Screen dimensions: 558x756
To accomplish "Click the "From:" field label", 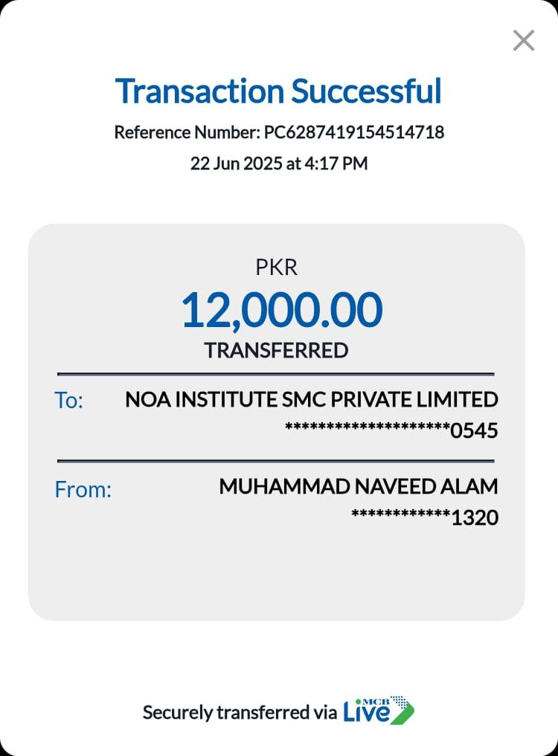I will point(83,489).
